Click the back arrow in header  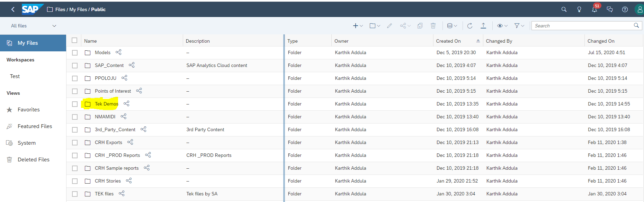click(13, 9)
